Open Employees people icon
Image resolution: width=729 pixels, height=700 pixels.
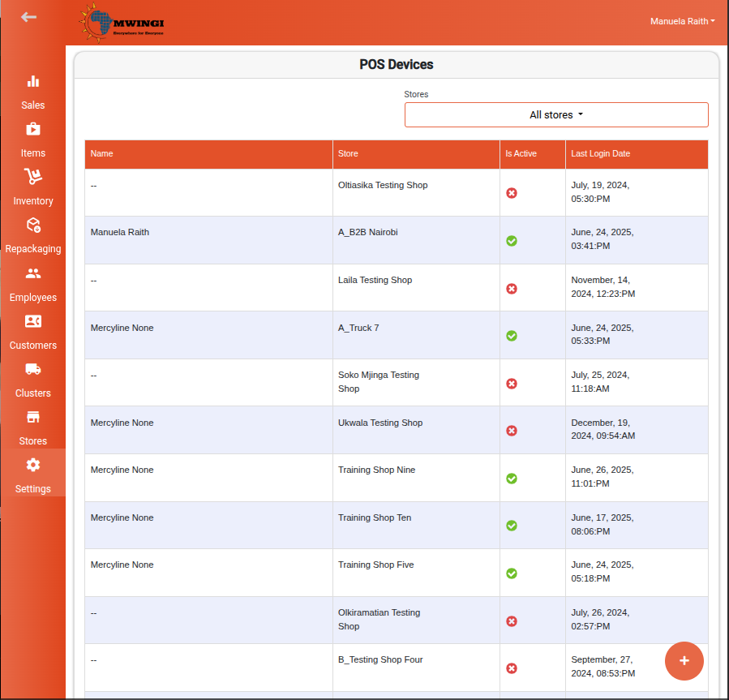pos(33,273)
